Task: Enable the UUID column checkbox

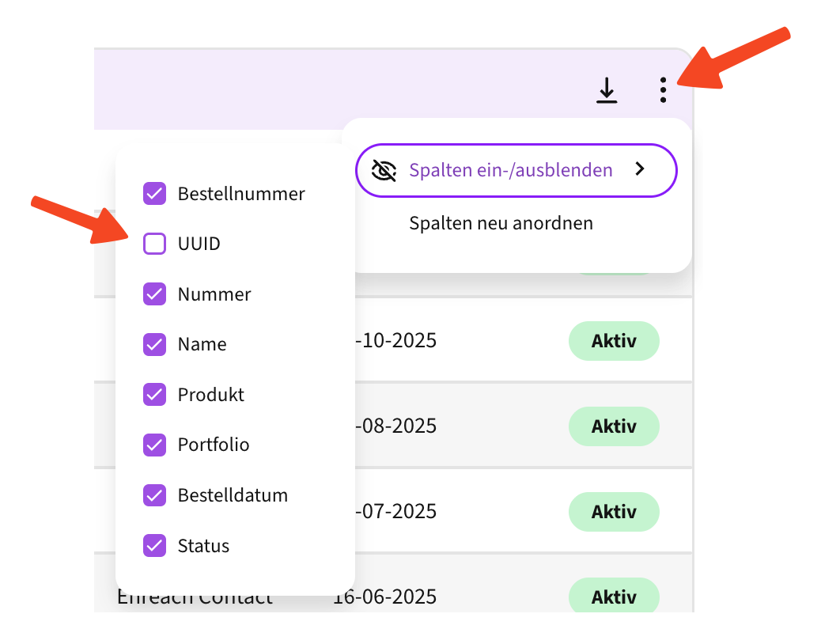Action: (x=154, y=244)
